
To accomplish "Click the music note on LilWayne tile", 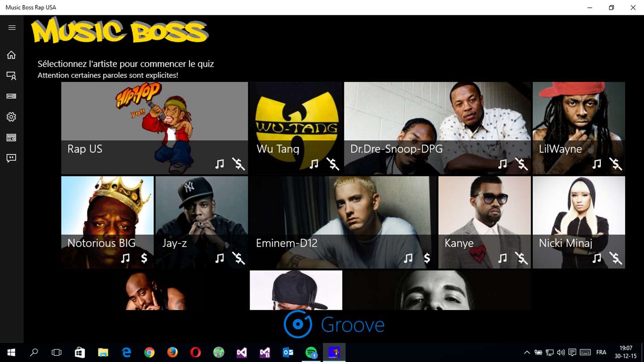I will click(x=597, y=164).
